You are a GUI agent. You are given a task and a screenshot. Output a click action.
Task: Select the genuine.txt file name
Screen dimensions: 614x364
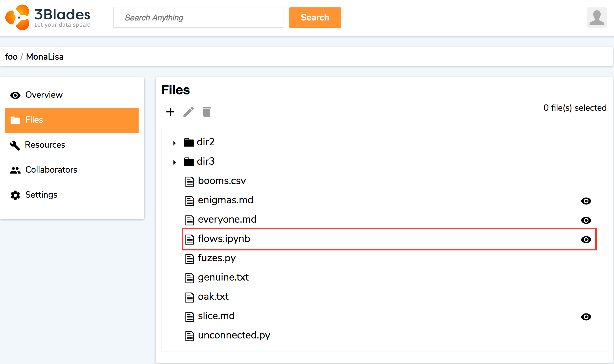[223, 277]
